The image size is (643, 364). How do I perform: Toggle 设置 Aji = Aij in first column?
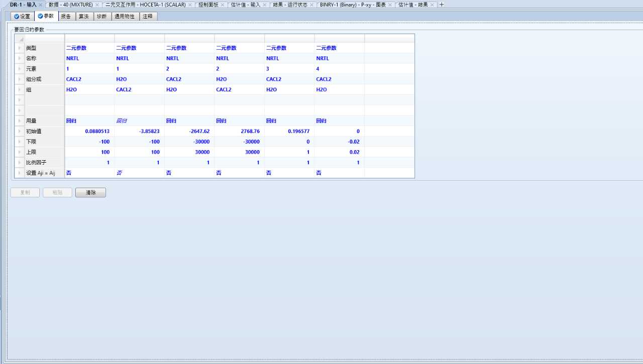point(89,173)
